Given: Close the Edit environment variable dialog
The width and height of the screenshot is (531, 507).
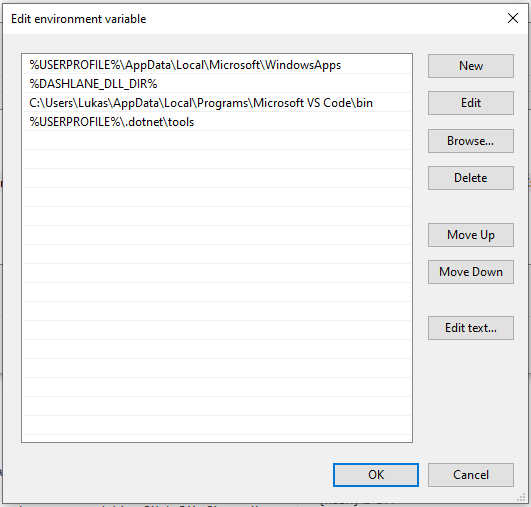Looking at the screenshot, I should 513,18.
